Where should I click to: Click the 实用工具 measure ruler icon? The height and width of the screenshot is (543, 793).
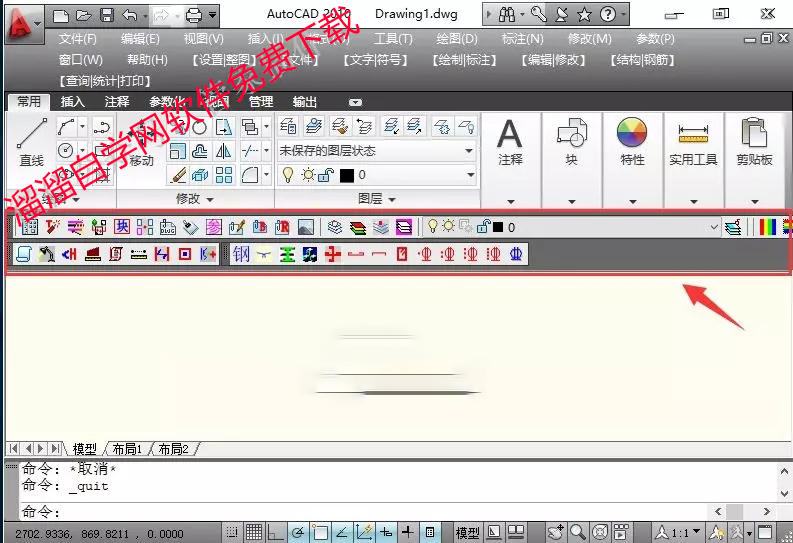click(x=693, y=141)
